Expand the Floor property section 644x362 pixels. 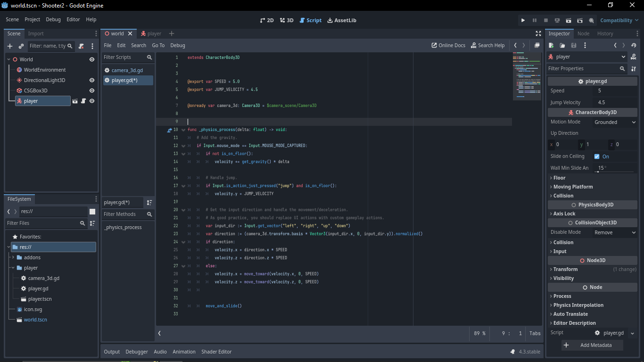pos(593,178)
